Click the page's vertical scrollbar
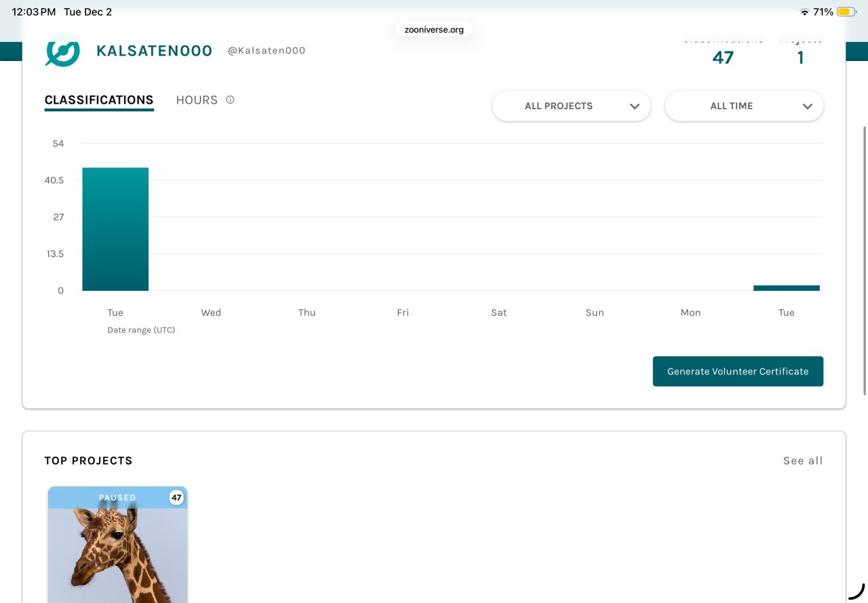This screenshot has width=868, height=603. tap(864, 260)
